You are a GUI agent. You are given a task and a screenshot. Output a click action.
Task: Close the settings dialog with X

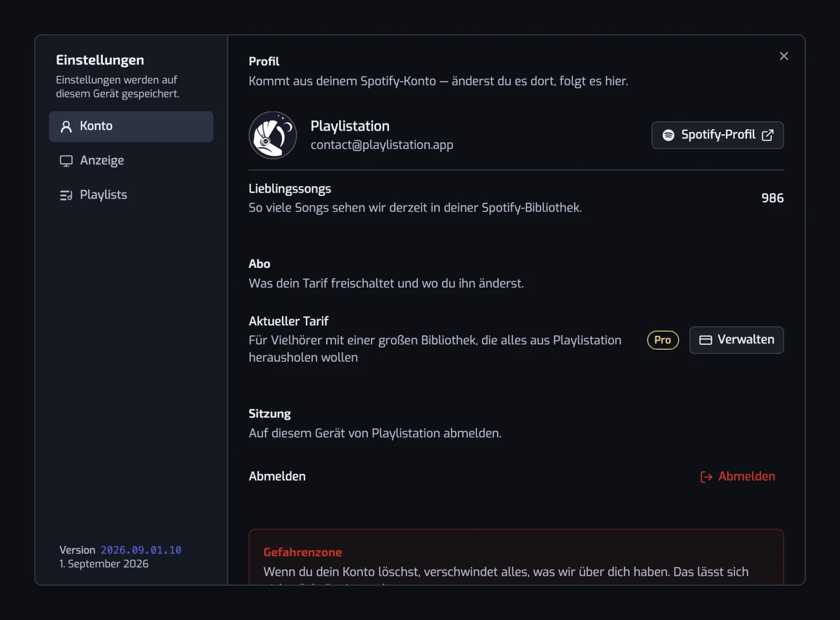pos(784,56)
